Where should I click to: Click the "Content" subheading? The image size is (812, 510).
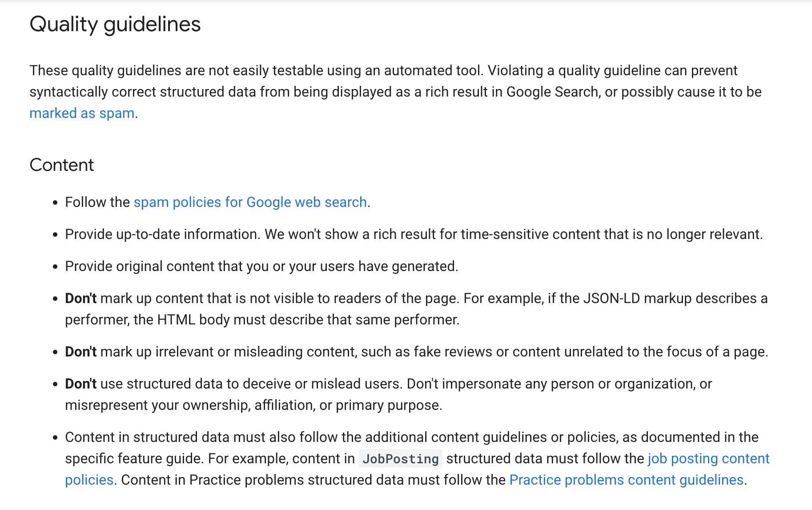pos(61,165)
